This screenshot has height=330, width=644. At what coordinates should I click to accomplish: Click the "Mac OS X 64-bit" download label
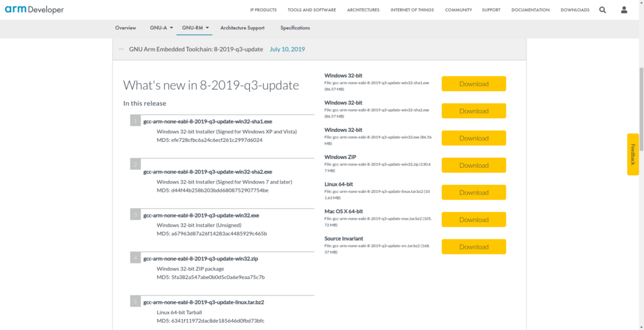(x=343, y=211)
